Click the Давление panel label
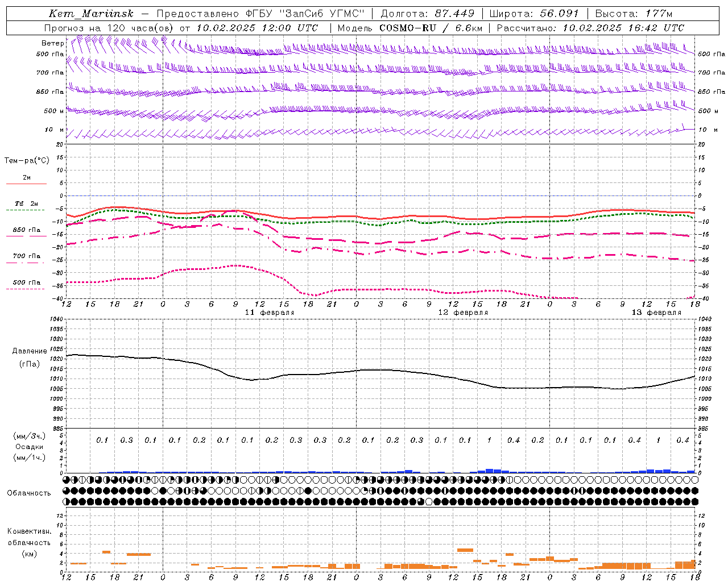This screenshot has width=728, height=582. (x=30, y=351)
